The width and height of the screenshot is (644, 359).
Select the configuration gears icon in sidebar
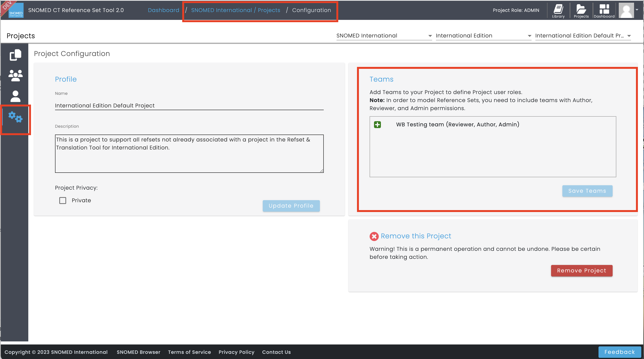[x=15, y=117]
